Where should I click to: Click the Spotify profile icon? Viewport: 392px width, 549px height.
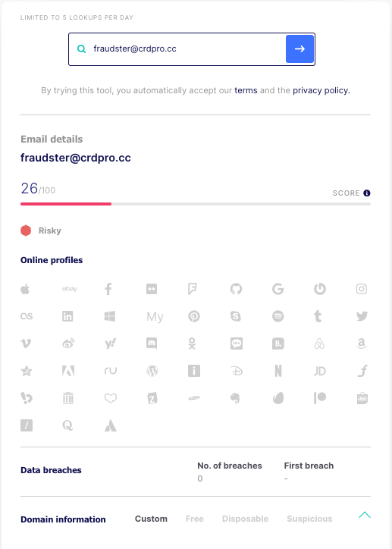(278, 316)
